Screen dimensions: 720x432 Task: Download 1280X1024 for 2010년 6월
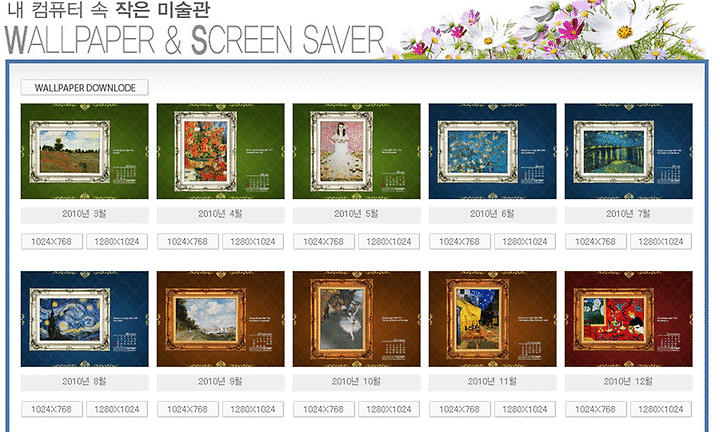[525, 241]
